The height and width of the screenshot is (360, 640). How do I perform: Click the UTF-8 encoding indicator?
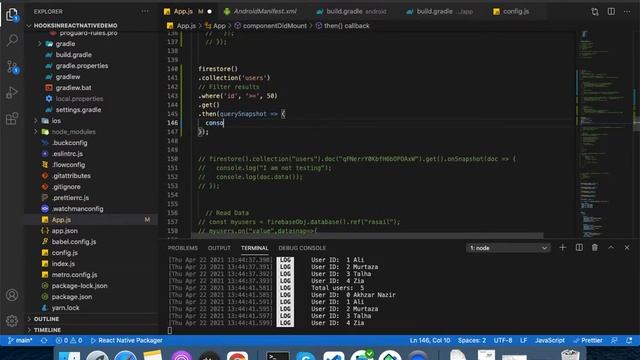coord(503,340)
